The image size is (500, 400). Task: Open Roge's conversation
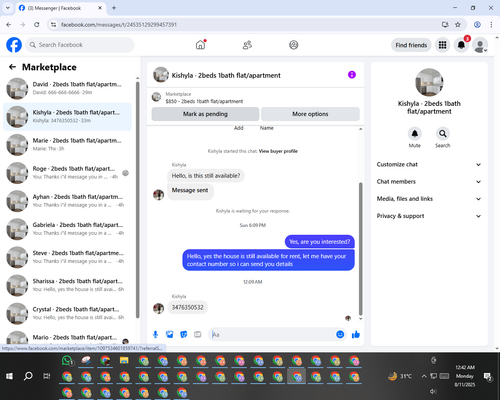tap(68, 173)
